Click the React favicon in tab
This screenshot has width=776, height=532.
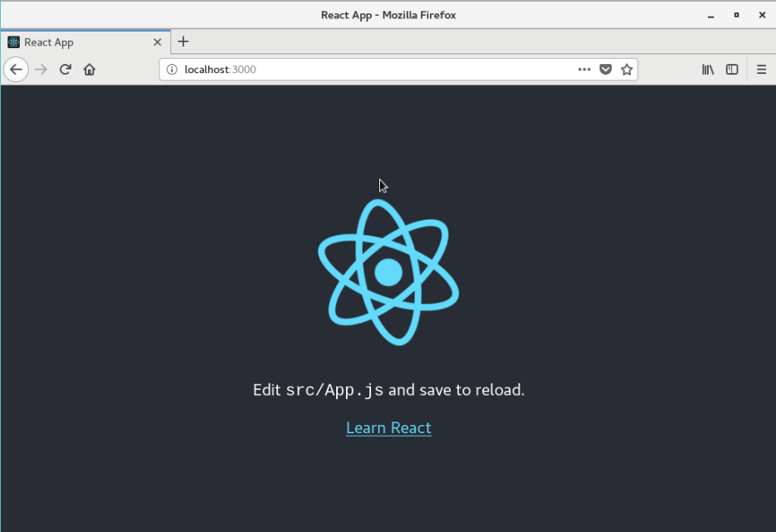pos(13,42)
